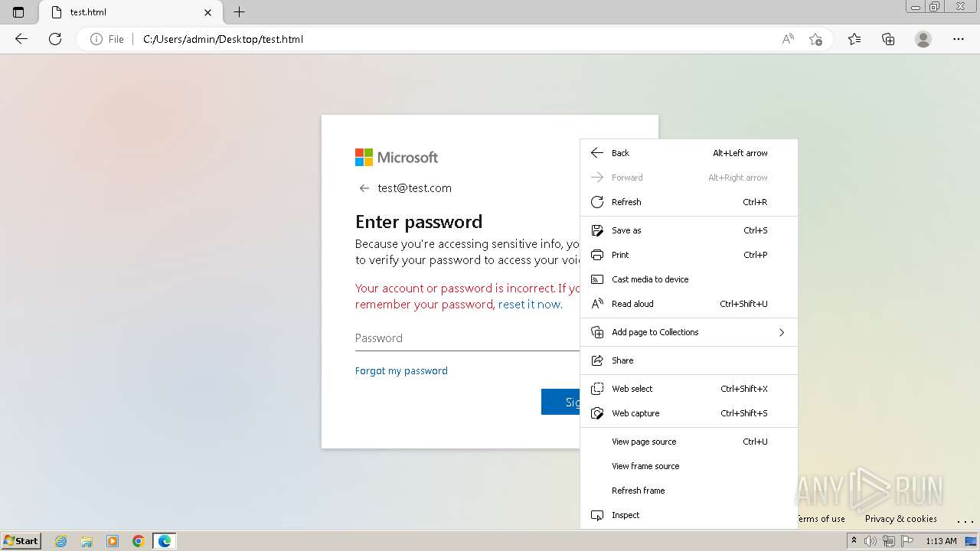
Task: Click the profile avatar icon
Action: point(923,39)
